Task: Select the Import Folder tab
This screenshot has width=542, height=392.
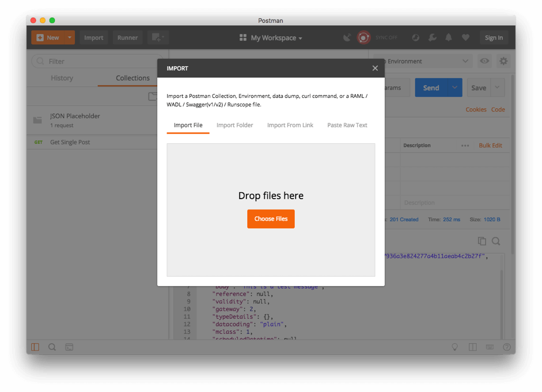Action: click(x=234, y=125)
